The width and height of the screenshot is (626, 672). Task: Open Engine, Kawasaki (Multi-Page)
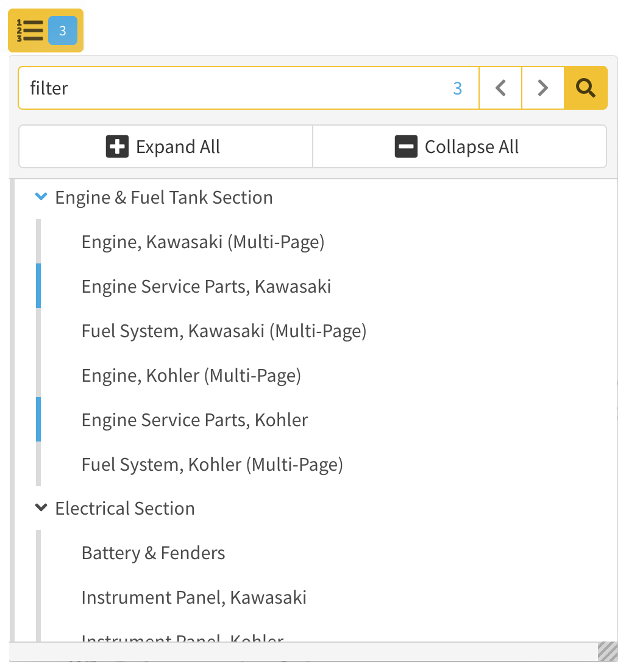coord(203,242)
